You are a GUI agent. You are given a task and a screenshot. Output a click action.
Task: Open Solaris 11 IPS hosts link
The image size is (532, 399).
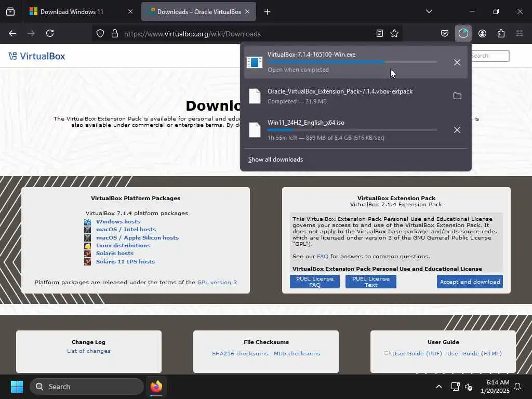tap(125, 262)
